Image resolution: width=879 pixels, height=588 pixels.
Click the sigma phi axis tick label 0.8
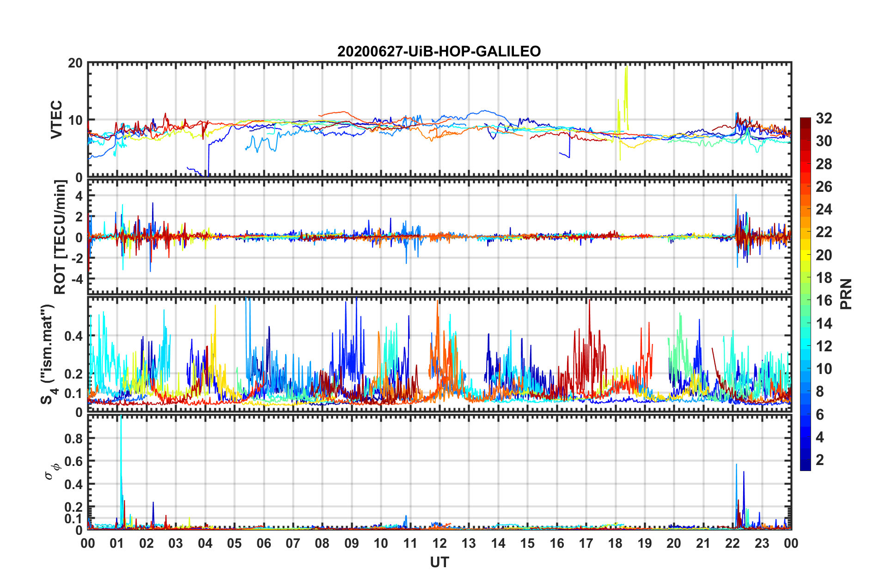74,438
